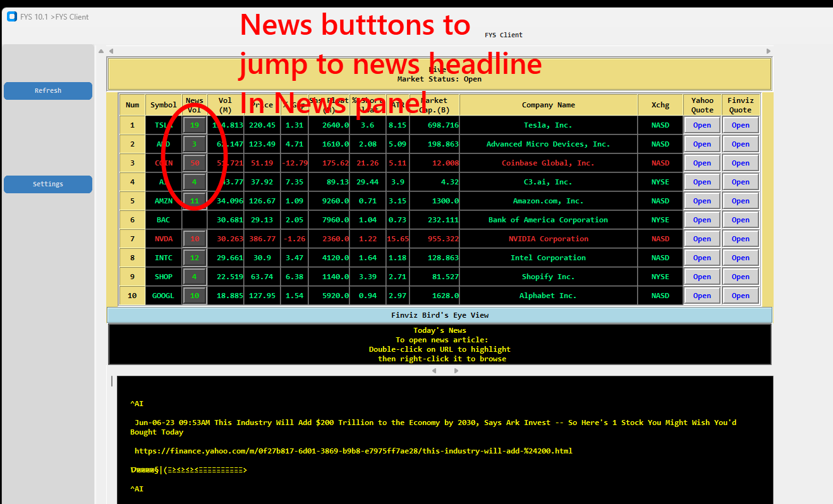Open Finviz Quote for Shopify Inc.
The image size is (833, 504).
coord(741,277)
